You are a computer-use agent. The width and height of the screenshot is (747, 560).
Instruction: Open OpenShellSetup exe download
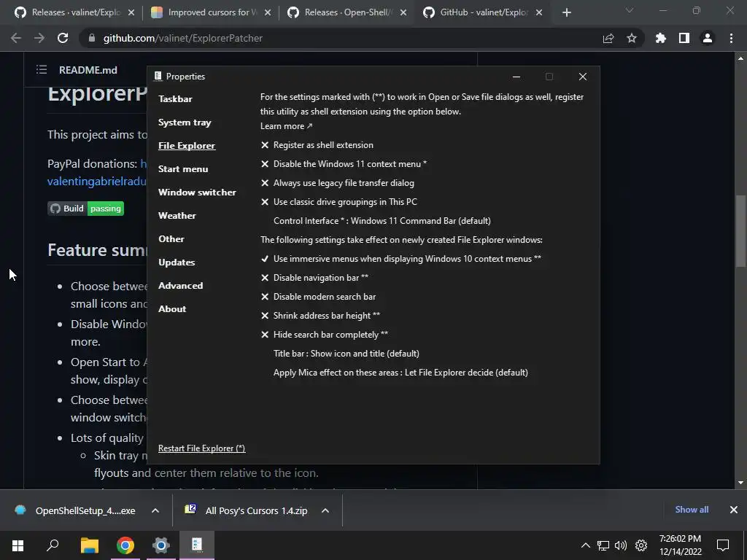(x=76, y=510)
